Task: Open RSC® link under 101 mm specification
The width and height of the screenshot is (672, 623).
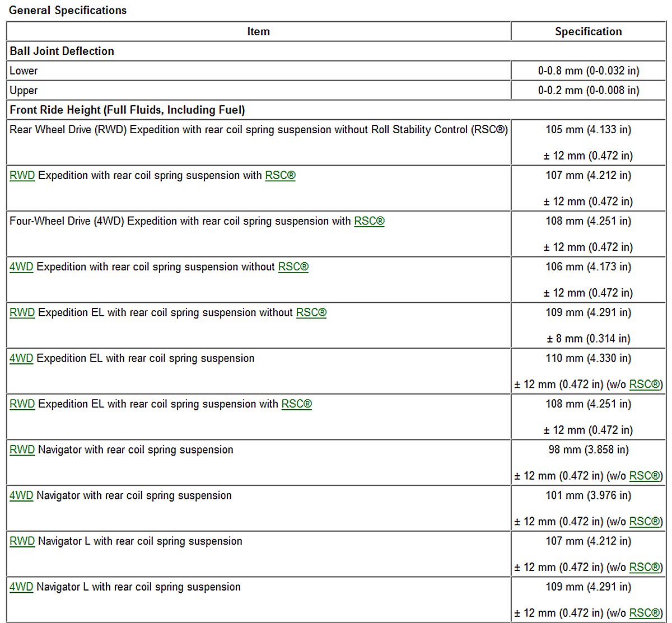Action: 646,522
